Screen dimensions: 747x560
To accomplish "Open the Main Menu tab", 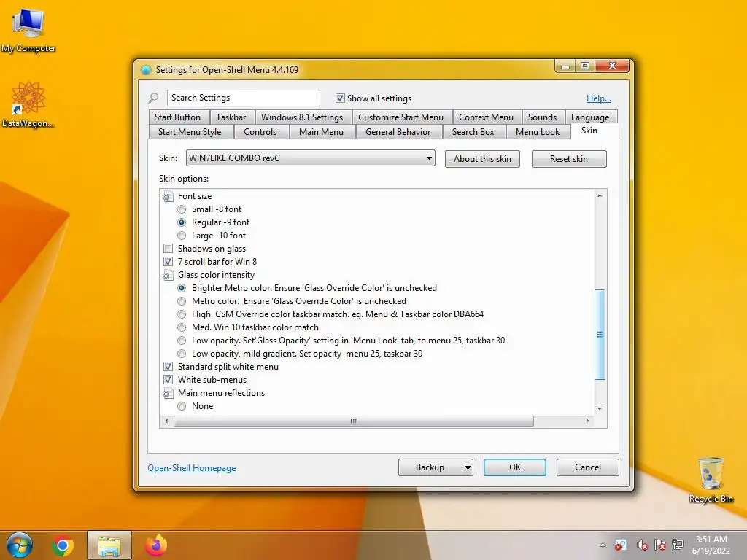I will click(x=321, y=132).
